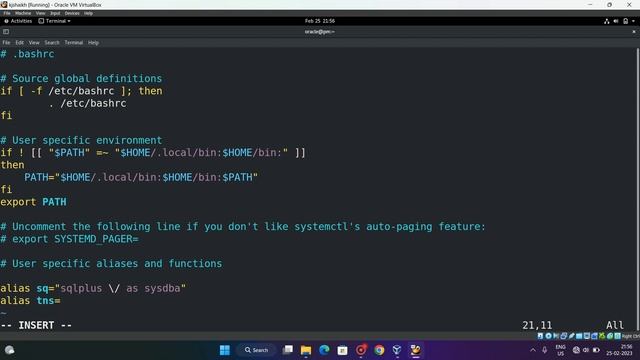Click the Windows taskbar Search box
This screenshot has height=360, width=640.
pos(256,350)
